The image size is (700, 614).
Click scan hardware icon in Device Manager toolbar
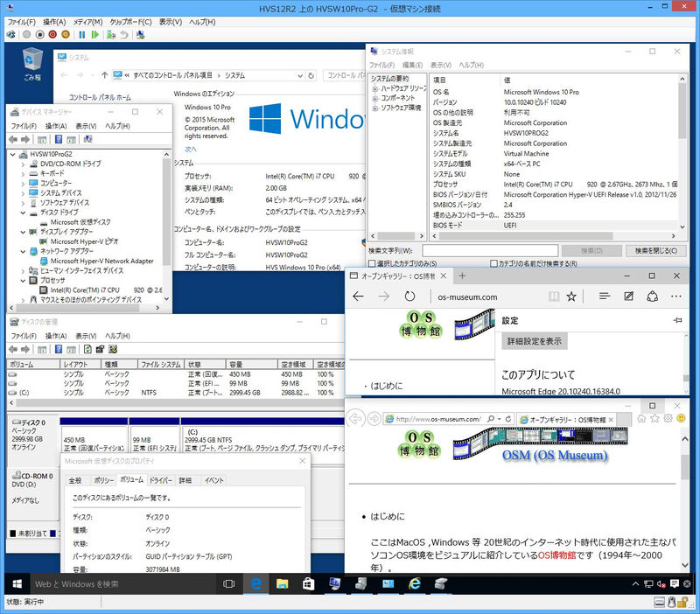pyautogui.click(x=88, y=139)
